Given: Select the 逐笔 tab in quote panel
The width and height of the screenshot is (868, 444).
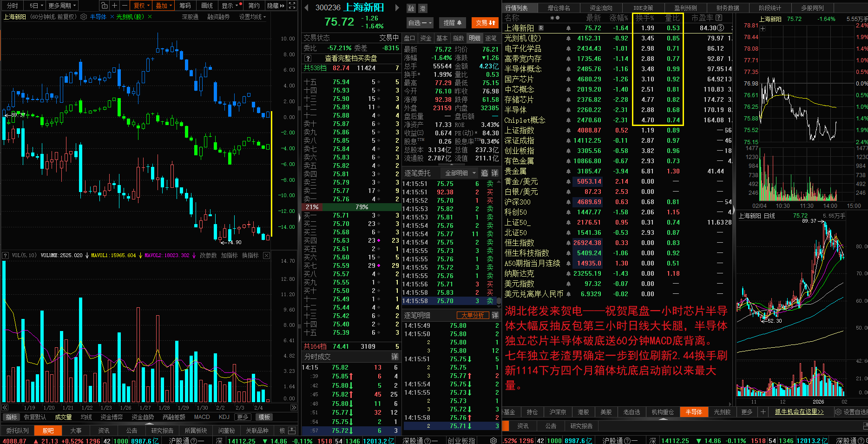Looking at the screenshot, I should tap(491, 38).
